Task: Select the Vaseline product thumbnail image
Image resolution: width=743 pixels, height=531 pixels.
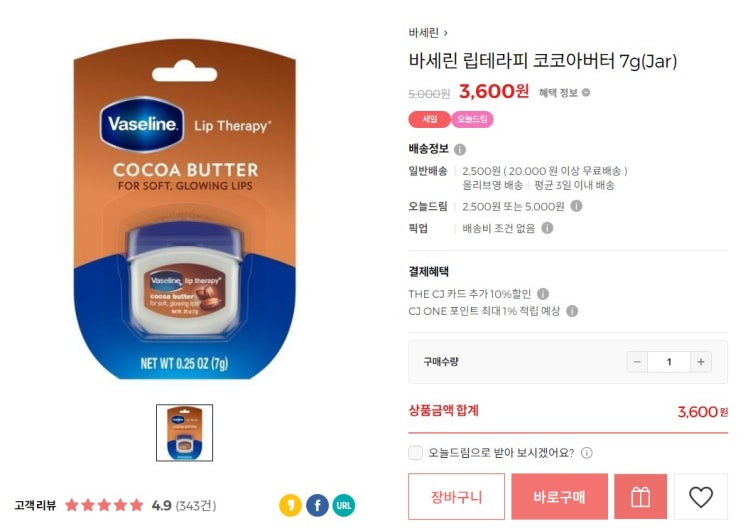Action: [184, 432]
